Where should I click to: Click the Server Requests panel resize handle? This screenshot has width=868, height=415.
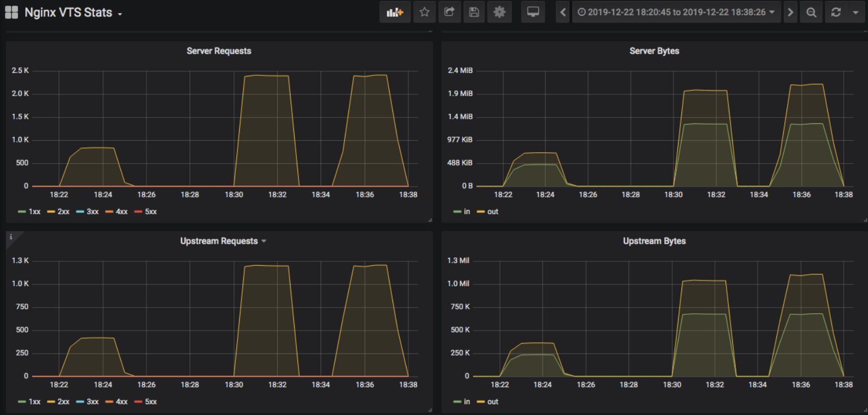pos(430,219)
